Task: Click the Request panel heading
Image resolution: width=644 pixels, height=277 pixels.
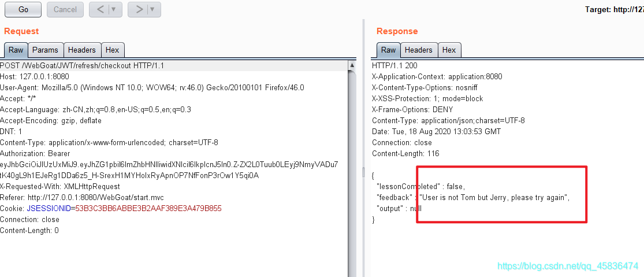Action: (x=21, y=31)
